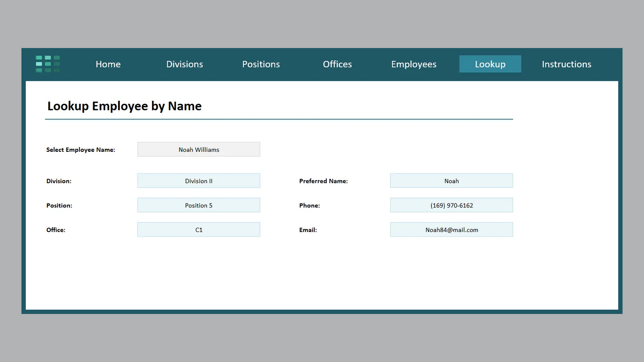The height and width of the screenshot is (362, 644).
Task: Click the Preferred Name field showing Noah
Action: 451,181
